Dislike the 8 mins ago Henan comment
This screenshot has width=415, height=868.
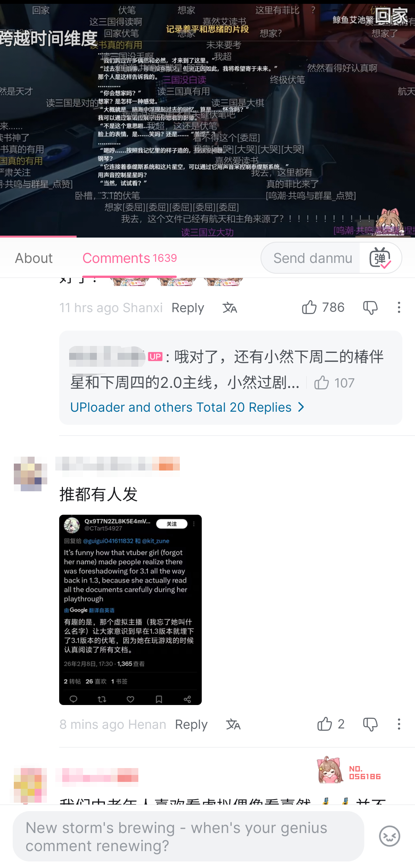pyautogui.click(x=370, y=724)
